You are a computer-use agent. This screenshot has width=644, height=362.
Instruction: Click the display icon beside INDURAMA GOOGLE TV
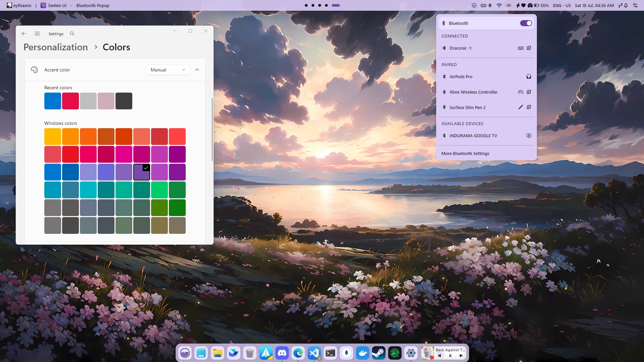529,136
